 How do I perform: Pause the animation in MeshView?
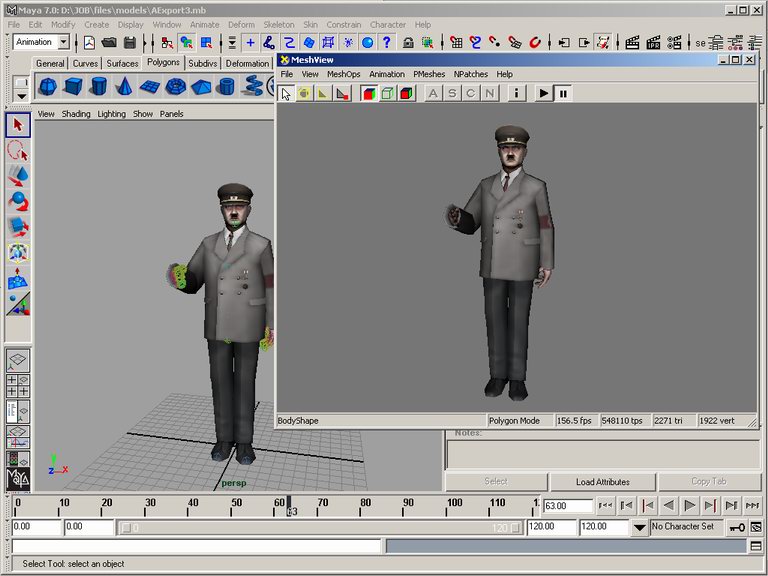tap(563, 93)
